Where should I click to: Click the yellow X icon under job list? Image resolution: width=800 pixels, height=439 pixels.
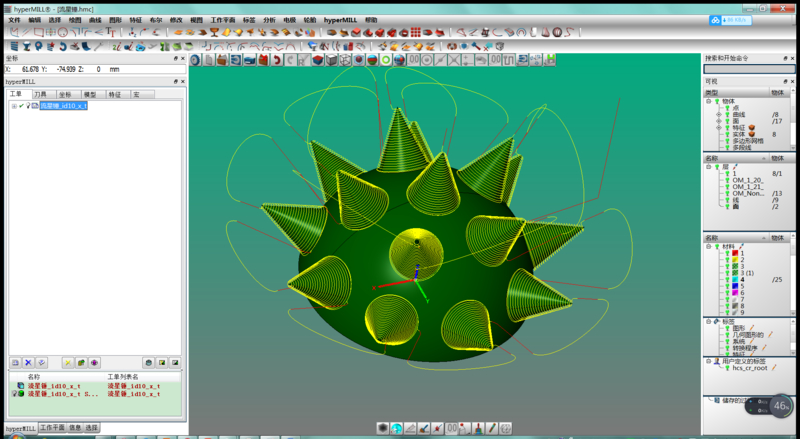coord(67,362)
